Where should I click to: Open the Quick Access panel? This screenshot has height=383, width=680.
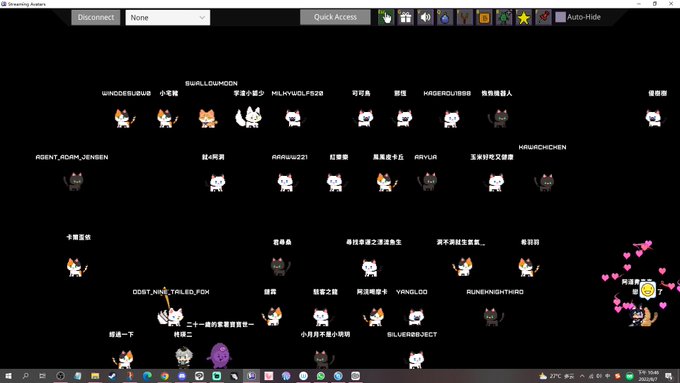point(335,17)
